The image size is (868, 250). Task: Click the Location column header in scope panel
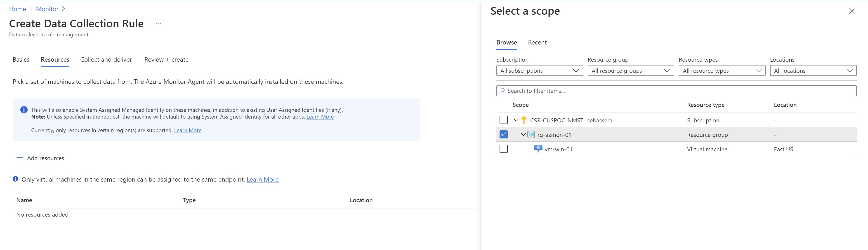coord(785,105)
